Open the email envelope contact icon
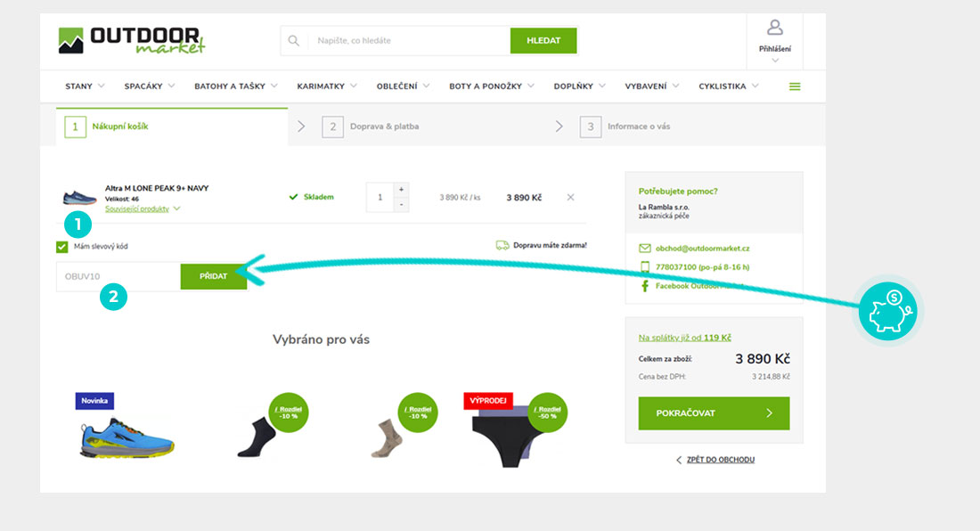 (x=644, y=249)
